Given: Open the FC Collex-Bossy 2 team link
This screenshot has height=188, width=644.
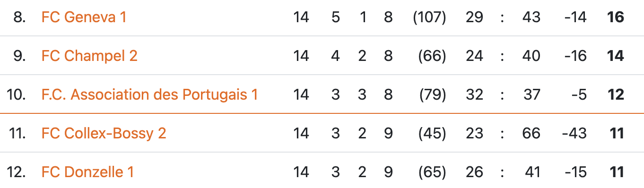Looking at the screenshot, I should (104, 133).
